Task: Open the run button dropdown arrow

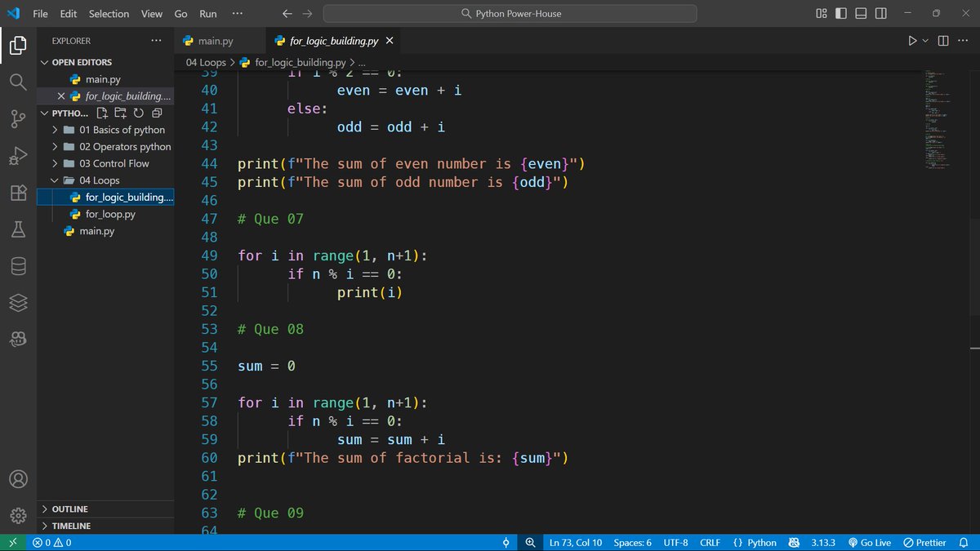Action: 925,41
